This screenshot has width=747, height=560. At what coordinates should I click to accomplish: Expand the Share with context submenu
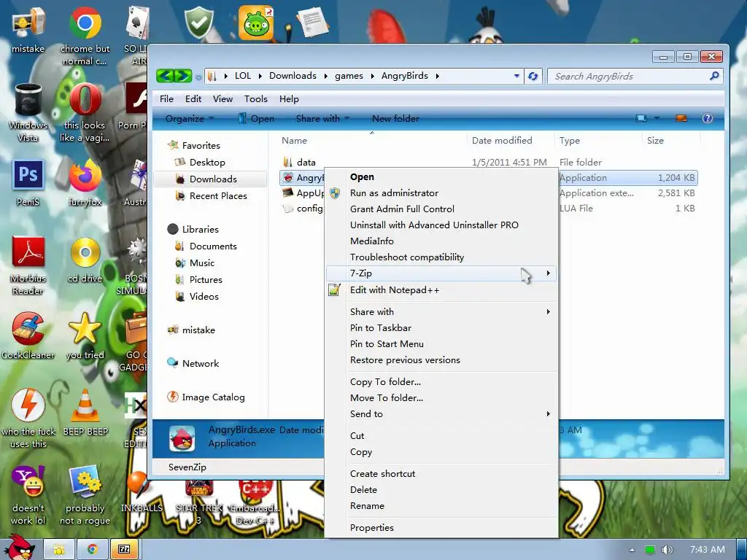point(549,311)
